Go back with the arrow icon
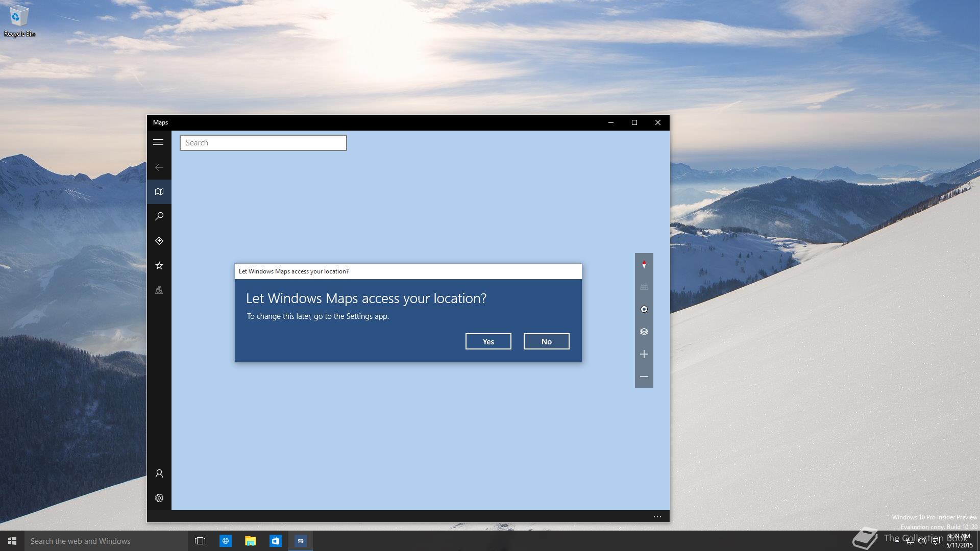Viewport: 980px width, 551px height. [x=159, y=167]
